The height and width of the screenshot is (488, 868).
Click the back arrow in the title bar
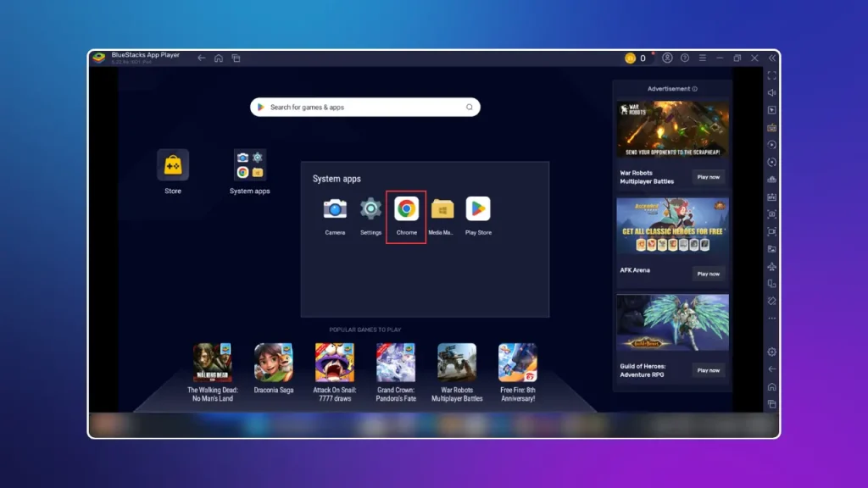[x=202, y=58]
